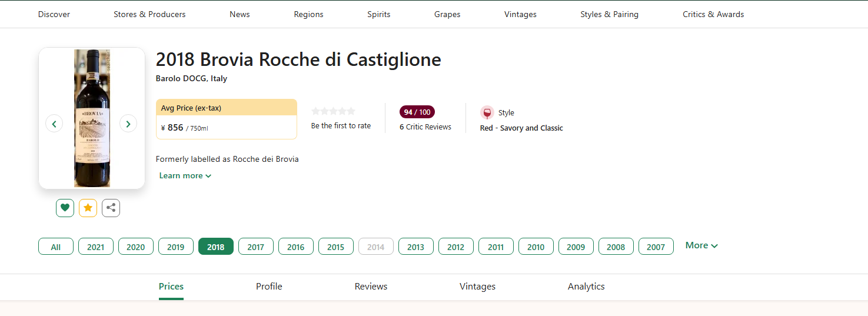Click the gold star rating icon
The height and width of the screenshot is (316, 868).
[88, 208]
